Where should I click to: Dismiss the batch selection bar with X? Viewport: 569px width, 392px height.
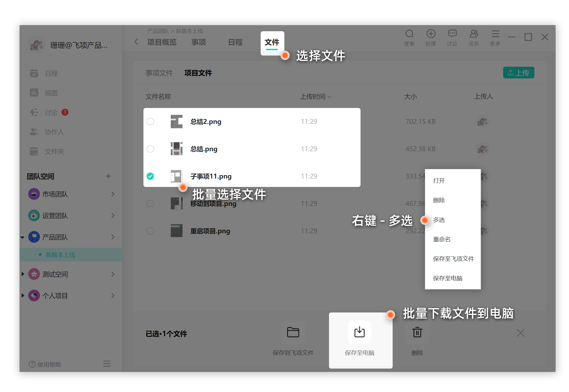(x=520, y=333)
